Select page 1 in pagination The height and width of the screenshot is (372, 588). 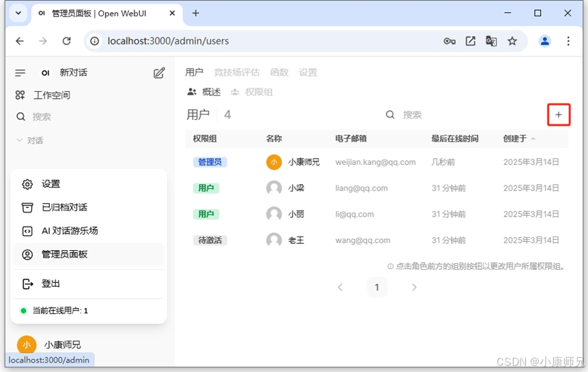pyautogui.click(x=377, y=288)
